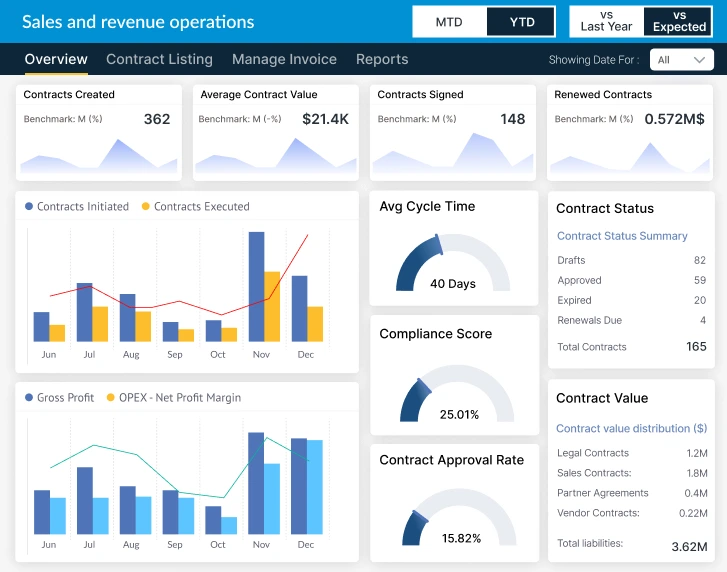Click the Contracts Created sparkline chart

pyautogui.click(x=98, y=157)
